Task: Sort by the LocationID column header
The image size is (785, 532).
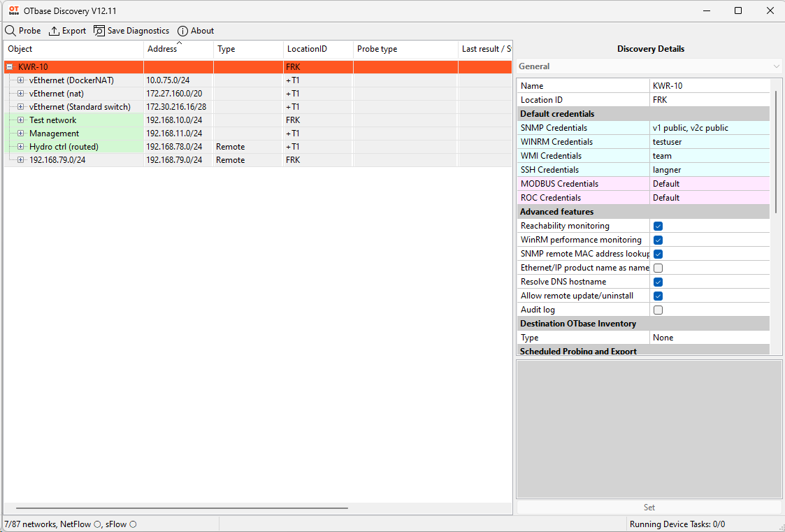Action: [319, 49]
